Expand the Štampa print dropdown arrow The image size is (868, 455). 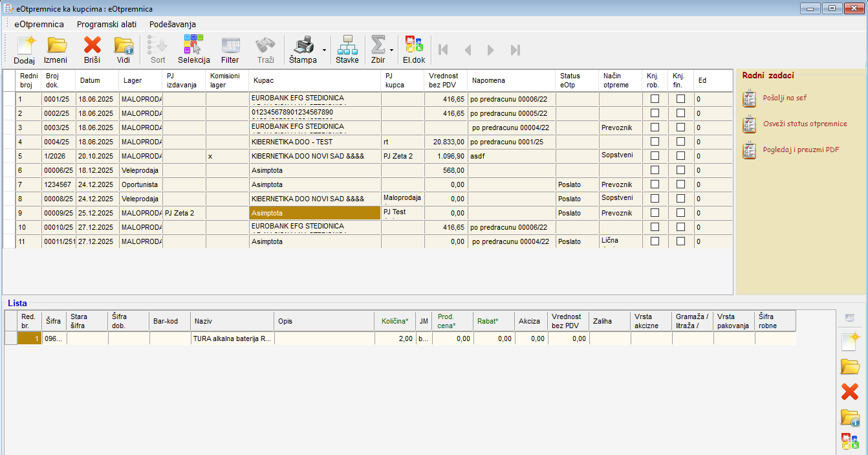323,50
